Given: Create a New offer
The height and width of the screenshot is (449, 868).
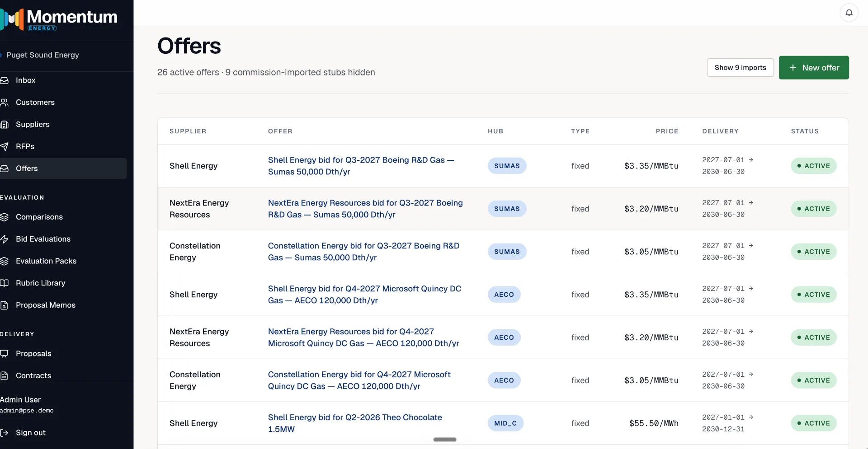Looking at the screenshot, I should click(814, 68).
